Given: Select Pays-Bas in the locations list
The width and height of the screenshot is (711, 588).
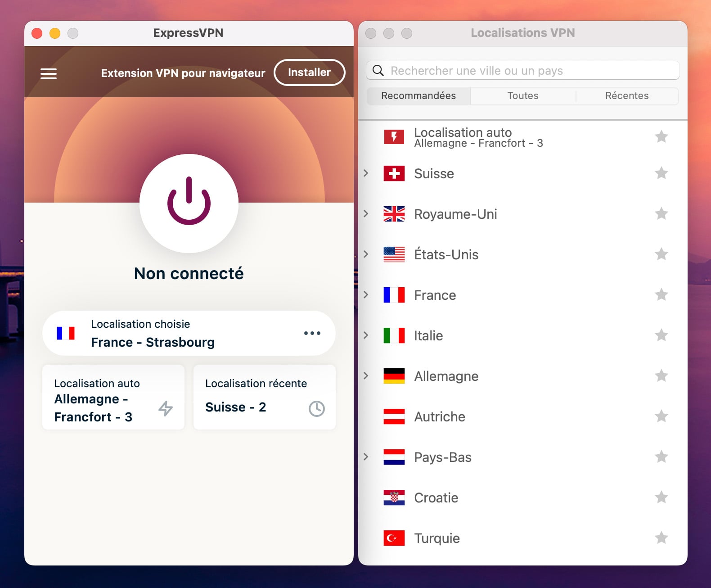Looking at the screenshot, I should coord(523,457).
